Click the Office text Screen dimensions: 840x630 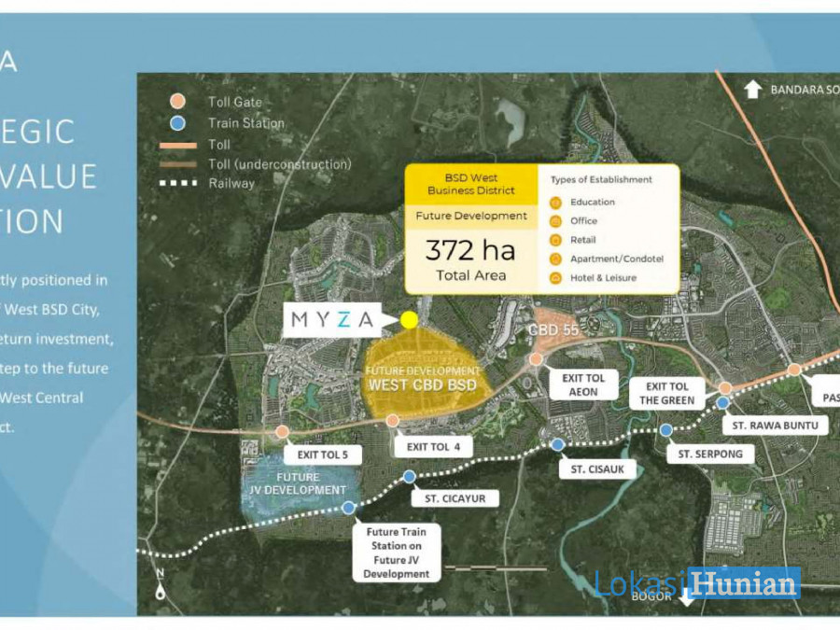click(584, 220)
